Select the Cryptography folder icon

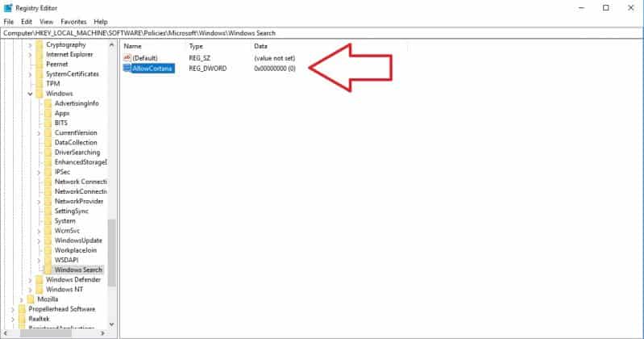click(39, 45)
